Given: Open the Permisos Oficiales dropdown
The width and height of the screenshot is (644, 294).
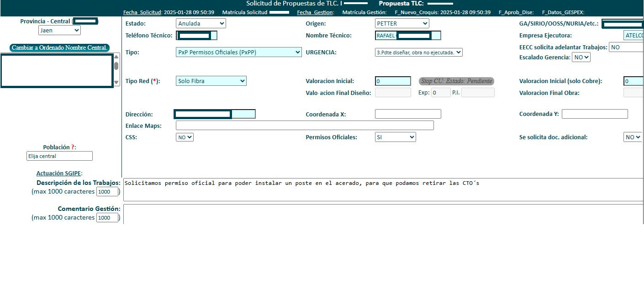Looking at the screenshot, I should [395, 137].
